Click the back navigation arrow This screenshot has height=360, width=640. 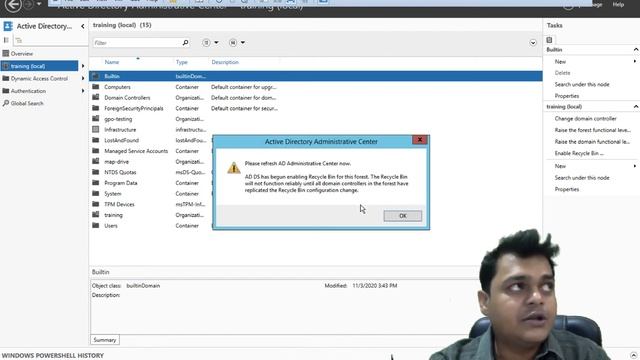pyautogui.click(x=13, y=5)
